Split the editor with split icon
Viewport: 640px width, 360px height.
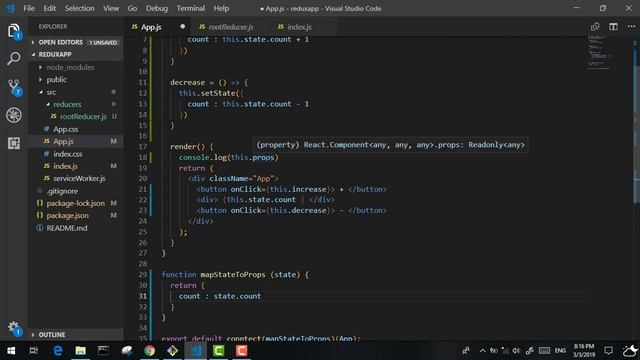[x=613, y=27]
